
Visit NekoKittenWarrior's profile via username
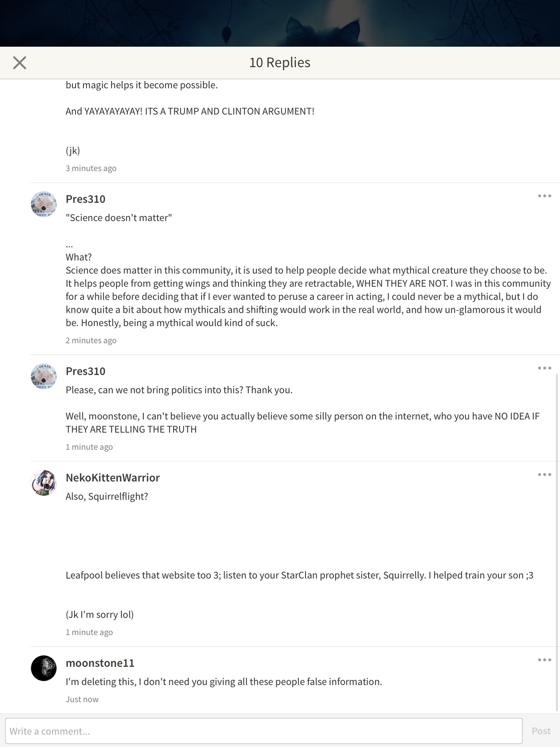pos(113,477)
